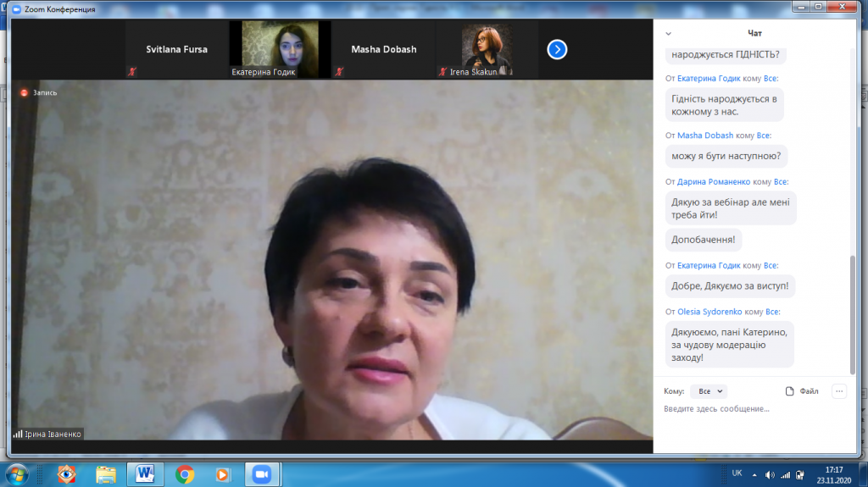868x487 pixels.
Task: Select message 'Дякую за вебінар але мені треба йти!'
Action: coord(731,208)
